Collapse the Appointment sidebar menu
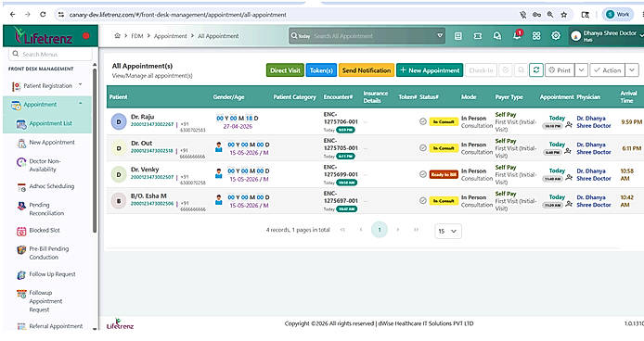644x341 pixels. (x=81, y=104)
